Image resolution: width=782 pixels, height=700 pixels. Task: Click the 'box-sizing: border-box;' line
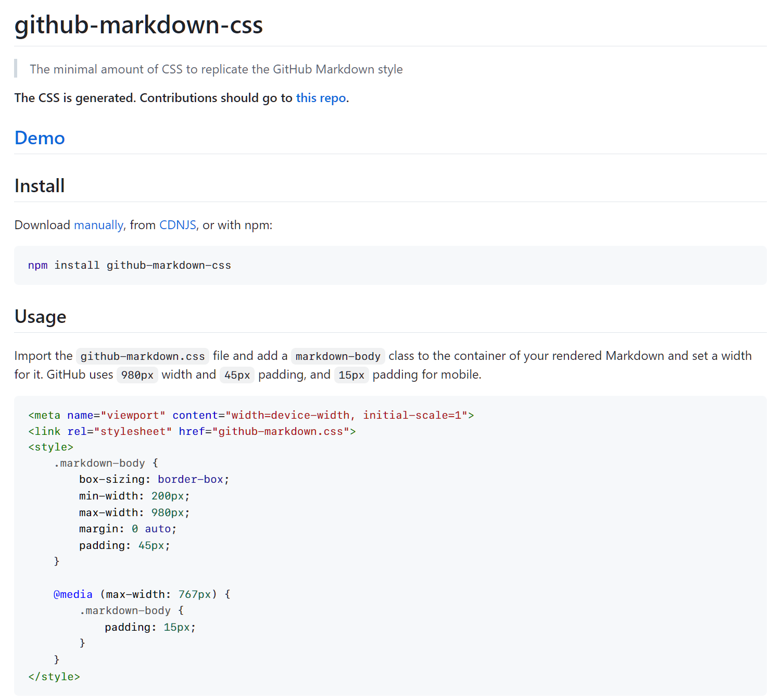(154, 479)
